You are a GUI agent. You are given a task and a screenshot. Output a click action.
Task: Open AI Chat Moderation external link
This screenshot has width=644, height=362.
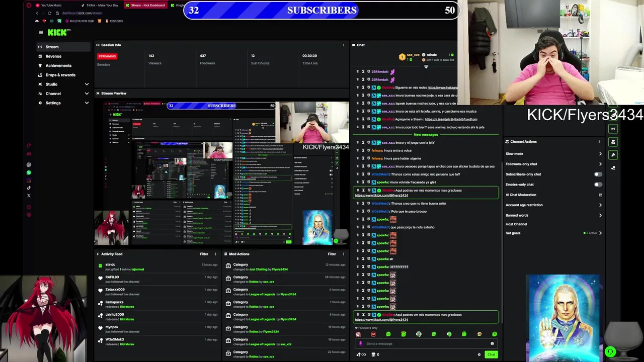(600, 195)
